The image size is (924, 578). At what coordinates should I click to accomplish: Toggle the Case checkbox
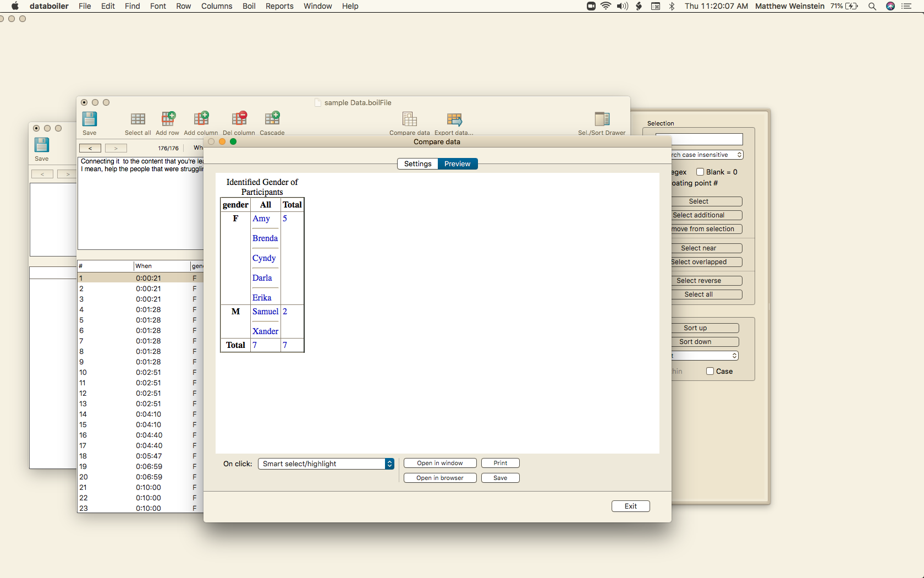click(710, 371)
